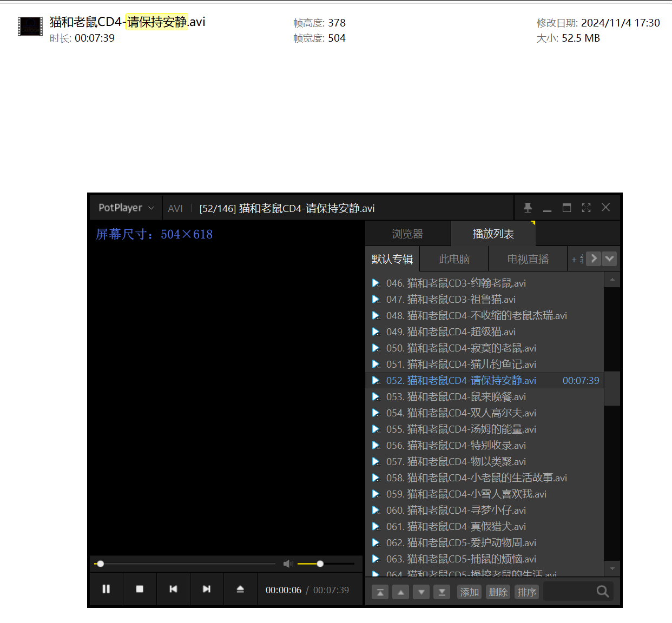Click the eject/open file icon
Screen dimensions: 672x623
(x=240, y=589)
